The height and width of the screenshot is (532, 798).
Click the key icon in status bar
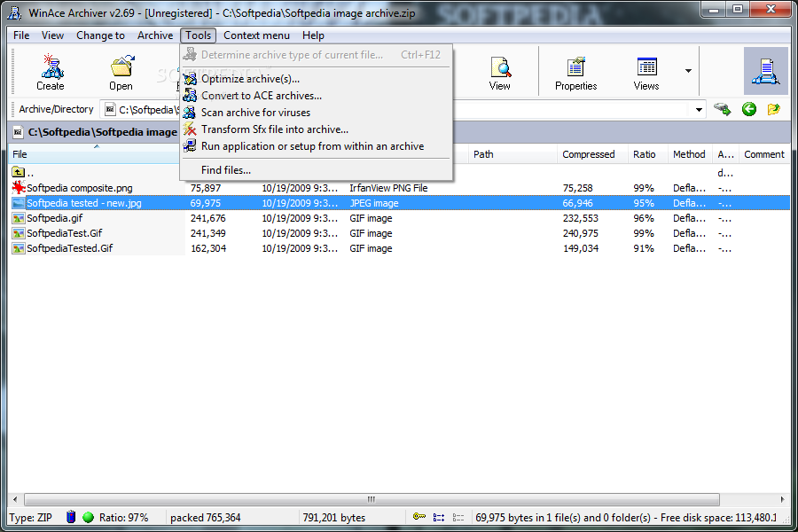pyautogui.click(x=419, y=517)
